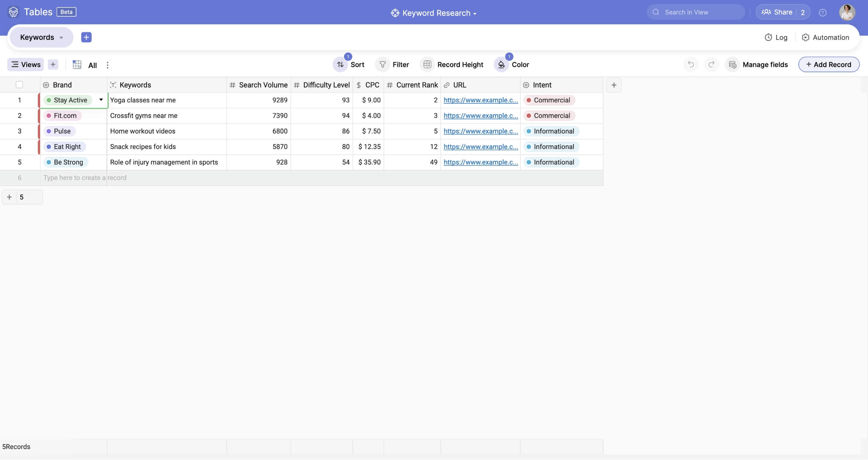This screenshot has width=868, height=460.
Task: Add a new field column
Action: 614,85
